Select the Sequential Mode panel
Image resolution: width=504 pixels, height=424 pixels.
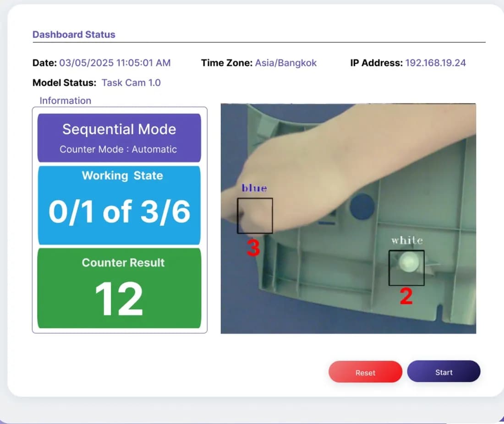pos(119,138)
